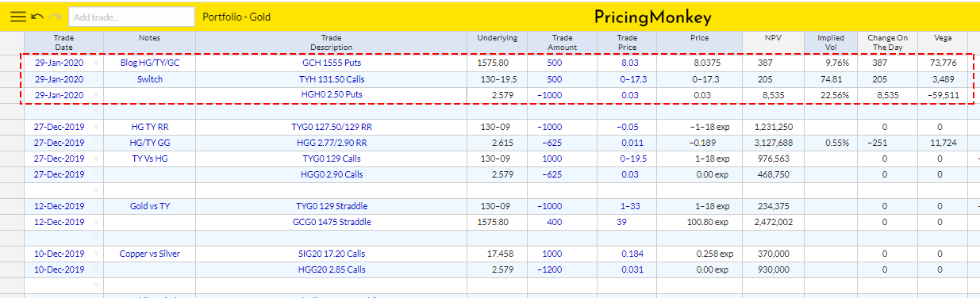
Task: Select the GCH 1555 Puts trade description
Action: (x=331, y=63)
